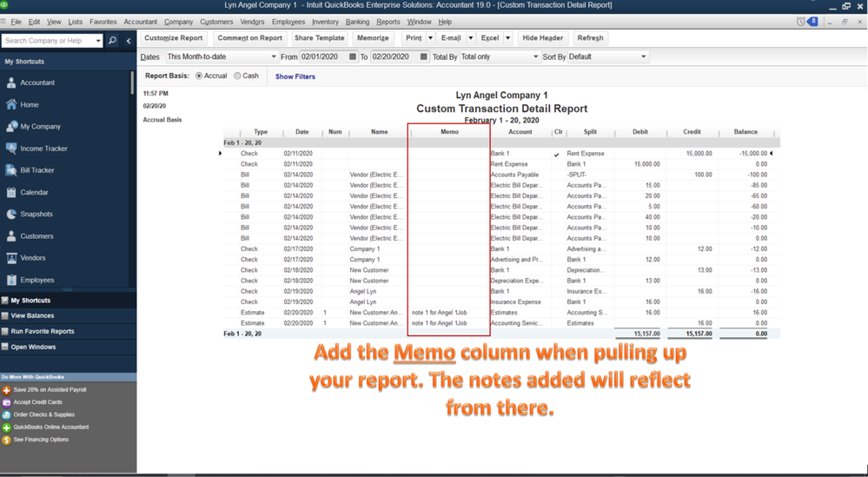Click the Balance column header
The height and width of the screenshot is (477, 868).
pos(745,132)
